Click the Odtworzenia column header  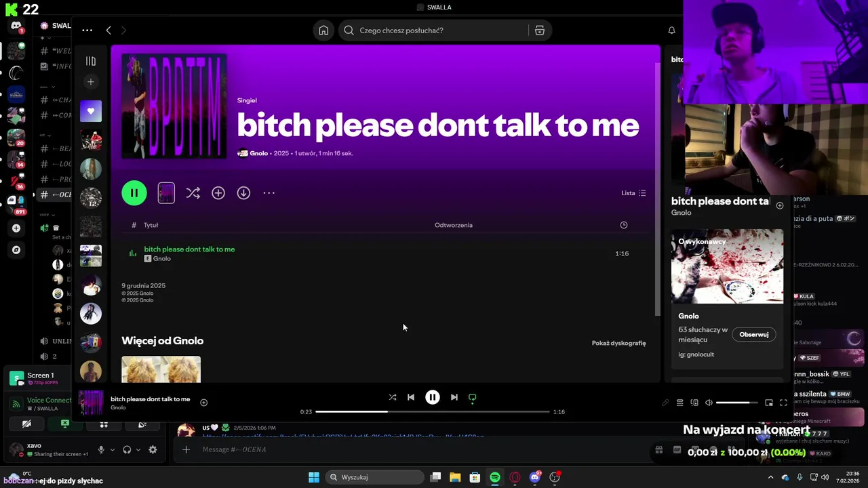454,225
